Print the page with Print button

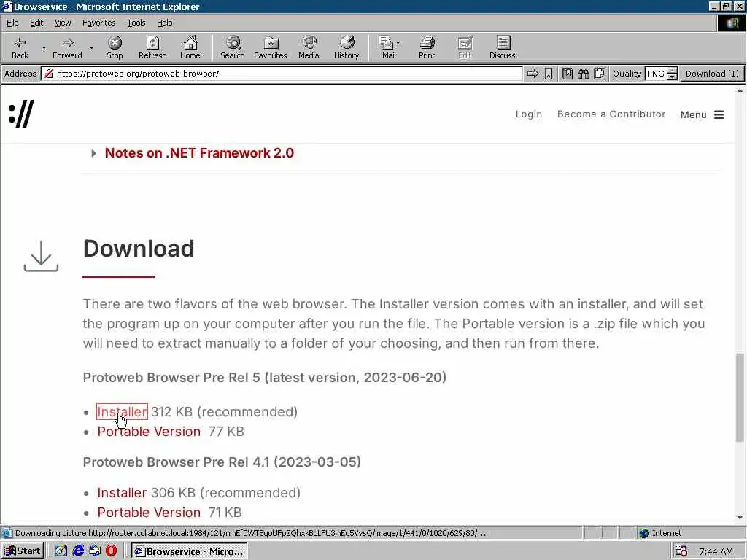427,47
